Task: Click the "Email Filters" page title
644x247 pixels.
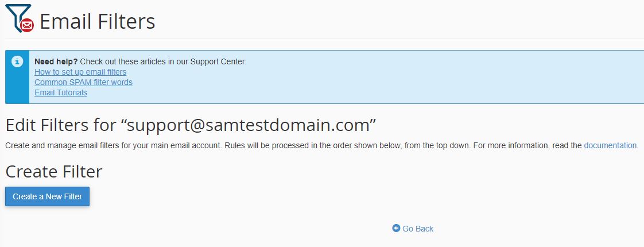Action: pyautogui.click(x=98, y=22)
